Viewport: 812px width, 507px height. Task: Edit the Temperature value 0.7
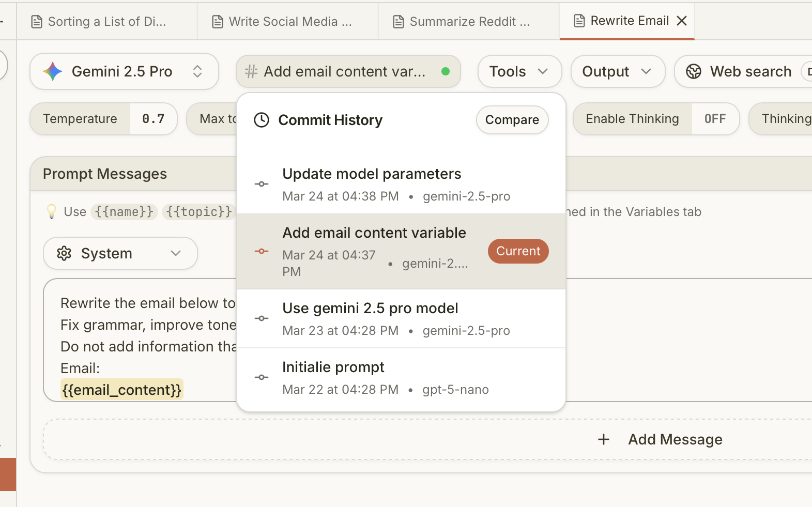(153, 119)
